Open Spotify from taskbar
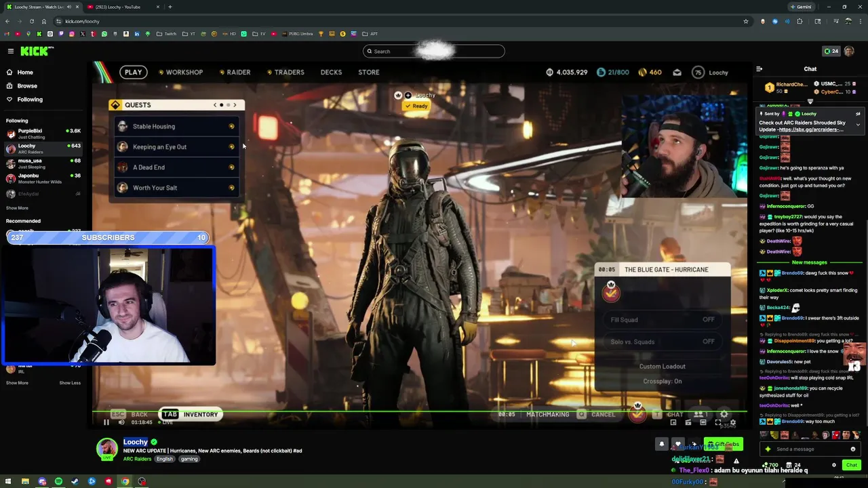Image resolution: width=868 pixels, height=488 pixels. click(x=58, y=481)
